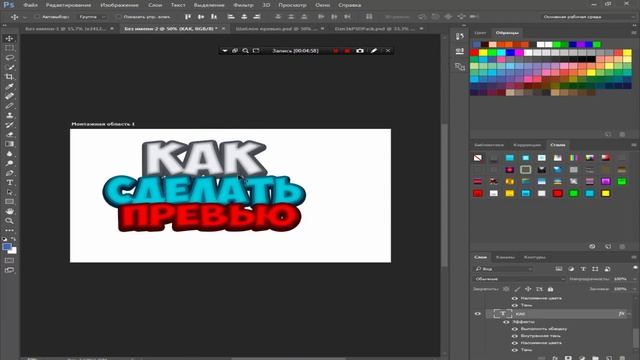Pick the yellow swatch in Образцы panel

point(483,53)
